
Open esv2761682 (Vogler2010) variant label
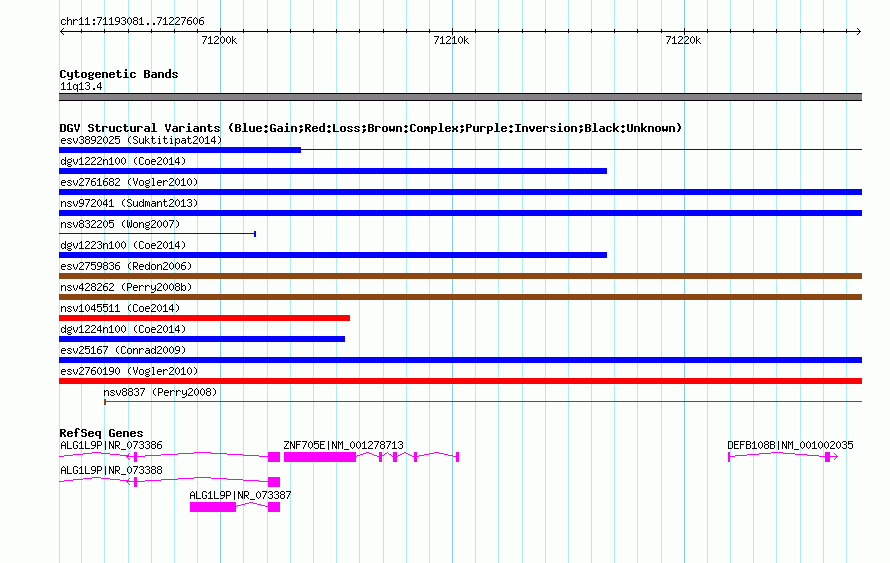[x=129, y=182]
